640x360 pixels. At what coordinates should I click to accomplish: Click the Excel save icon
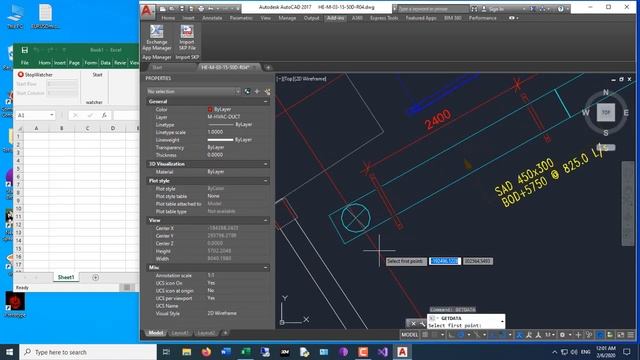(24, 50)
